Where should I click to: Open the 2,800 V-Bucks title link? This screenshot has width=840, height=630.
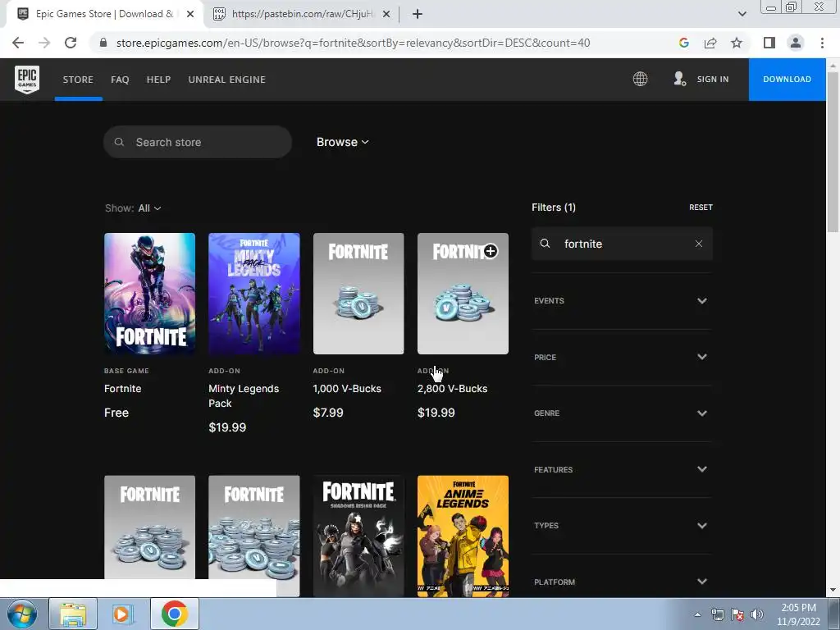coord(453,389)
